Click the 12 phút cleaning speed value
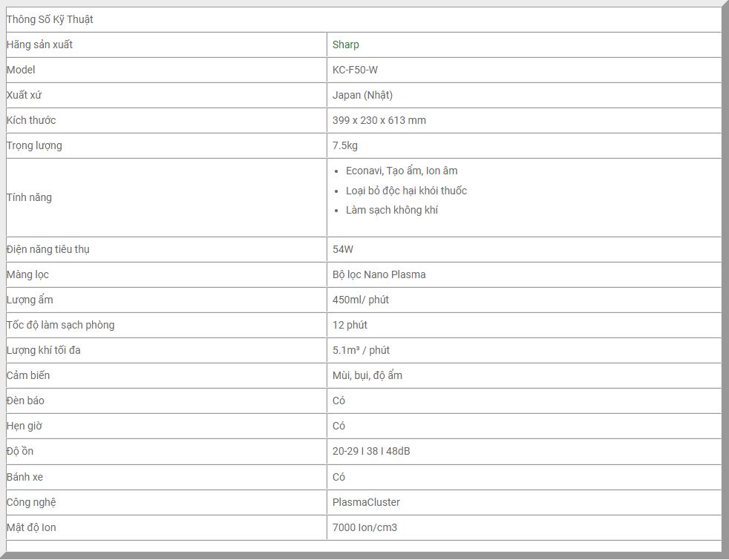The height and width of the screenshot is (560, 729). point(350,325)
